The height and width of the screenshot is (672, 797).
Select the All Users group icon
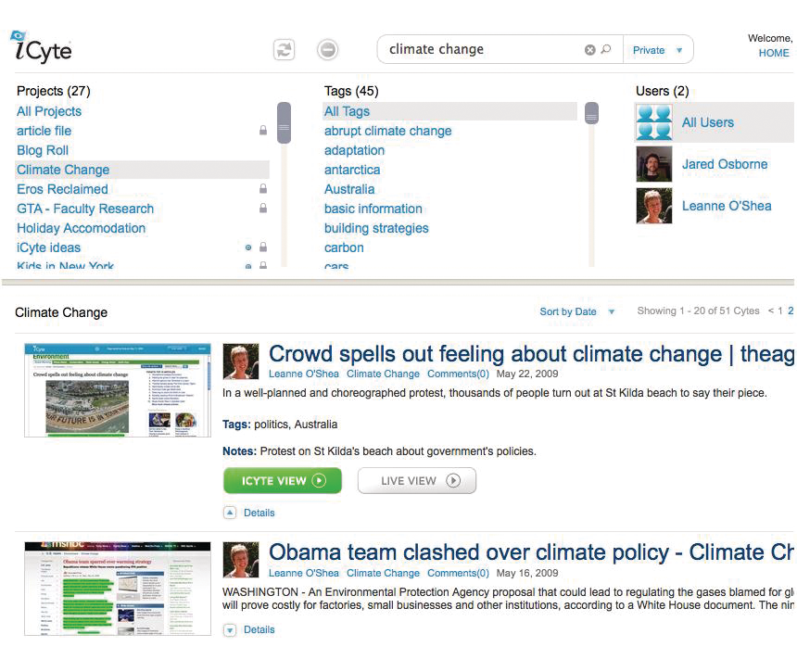pyautogui.click(x=653, y=122)
